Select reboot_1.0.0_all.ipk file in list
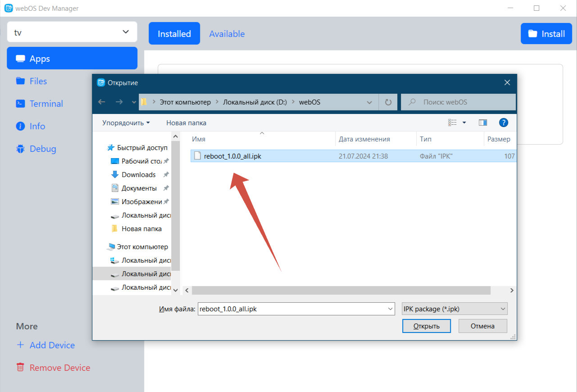Screen dimensions: 577x392 point(232,156)
